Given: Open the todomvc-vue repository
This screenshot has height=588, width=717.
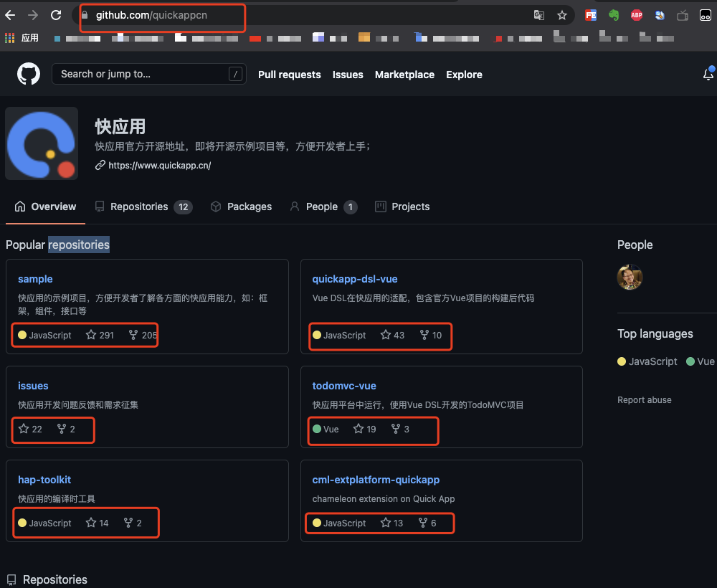Looking at the screenshot, I should pos(344,386).
